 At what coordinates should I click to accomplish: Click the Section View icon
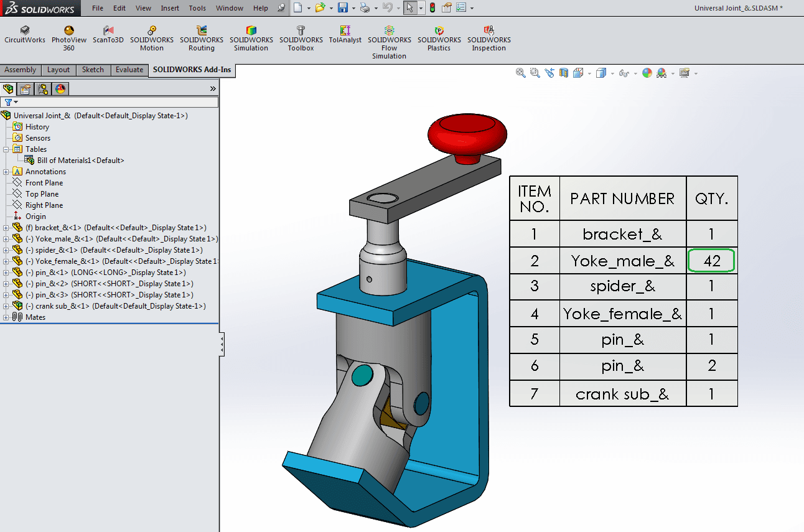click(564, 73)
